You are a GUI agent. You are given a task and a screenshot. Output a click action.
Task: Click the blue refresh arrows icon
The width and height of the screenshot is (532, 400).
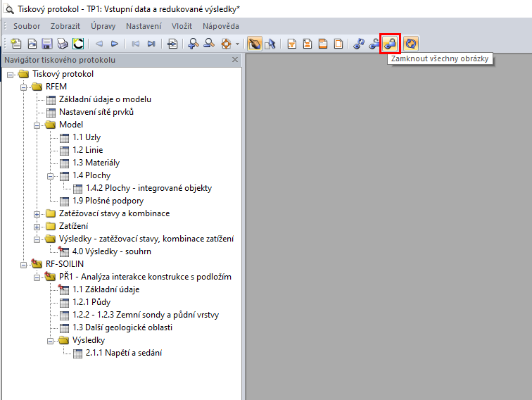(411, 44)
